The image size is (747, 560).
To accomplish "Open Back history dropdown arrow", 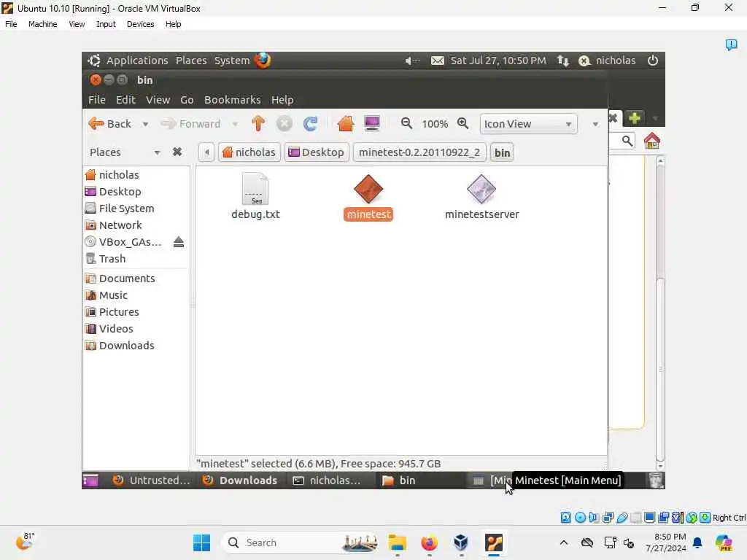I will click(x=145, y=124).
